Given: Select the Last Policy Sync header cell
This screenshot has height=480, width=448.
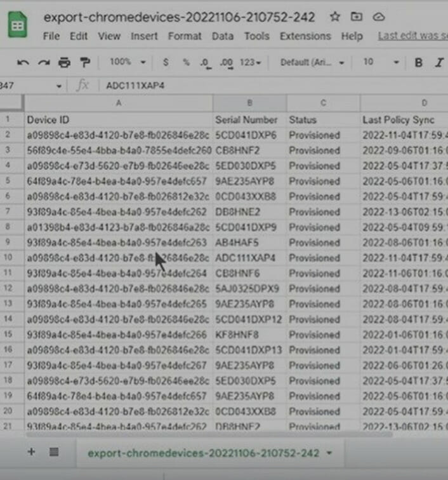Looking at the screenshot, I should 404,120.
